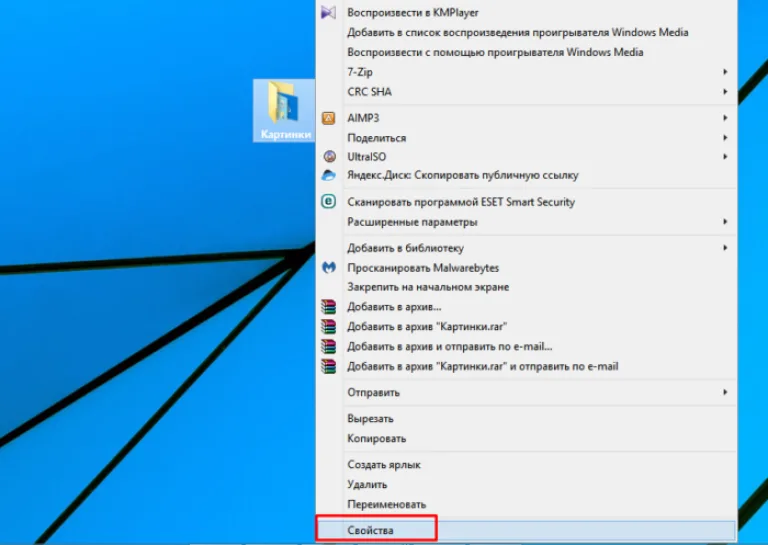Expand the UltraISO submenu arrow
The image size is (768, 545).
[725, 157]
